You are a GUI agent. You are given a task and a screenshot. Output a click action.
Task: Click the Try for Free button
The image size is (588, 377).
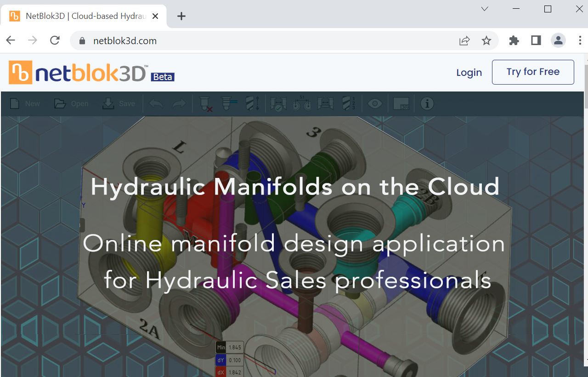[x=533, y=72]
